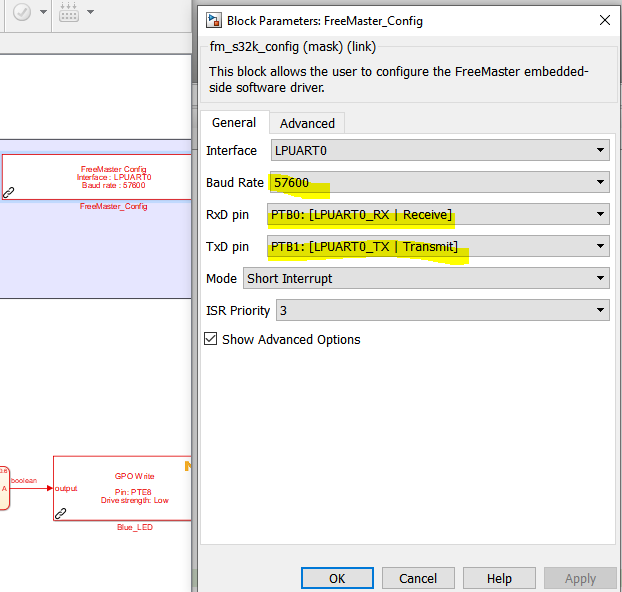Click the link icon on the GPO Write block
This screenshot has width=622, height=592.
[60, 513]
